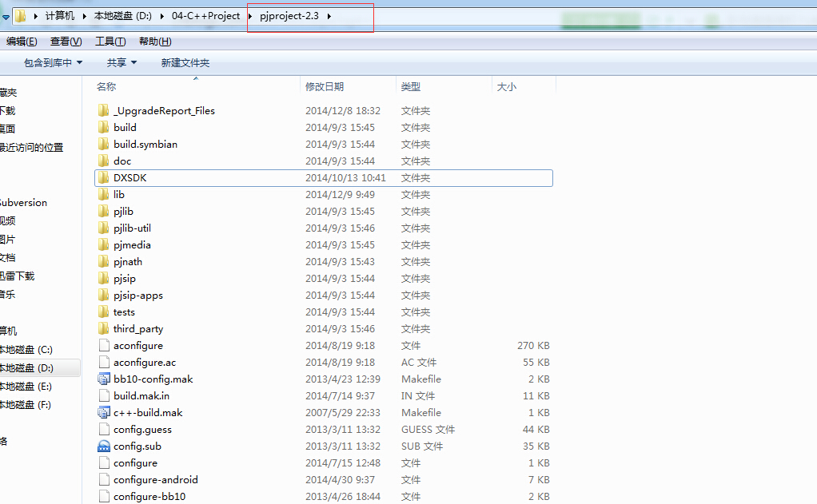Open 最近访问的位置 in navigation pane
Image resolution: width=817 pixels, height=504 pixels.
coord(31,147)
